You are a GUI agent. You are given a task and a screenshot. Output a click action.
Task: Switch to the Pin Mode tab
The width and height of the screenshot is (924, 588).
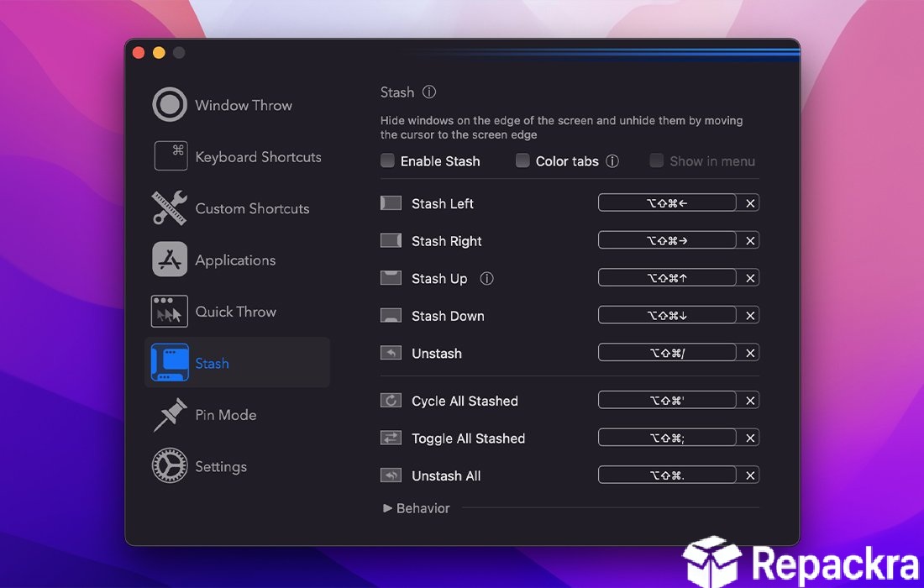pos(226,415)
